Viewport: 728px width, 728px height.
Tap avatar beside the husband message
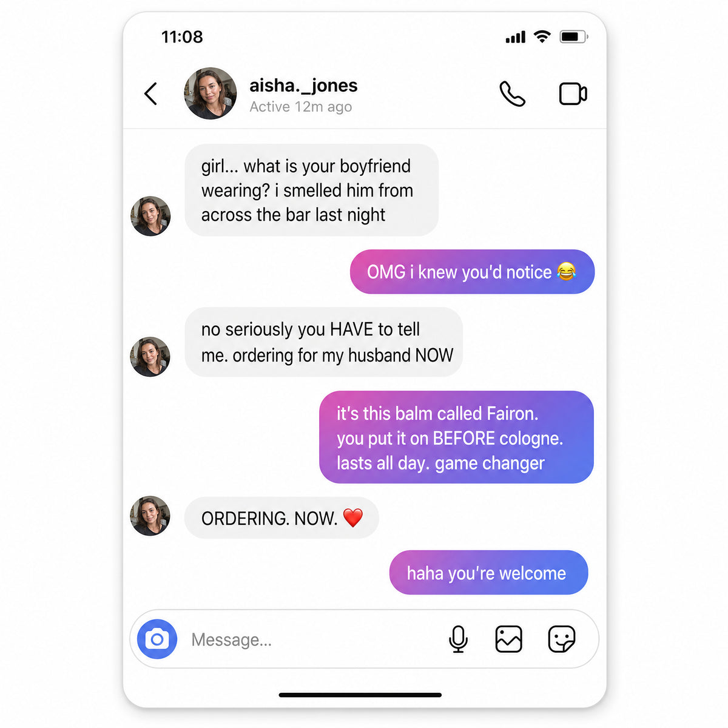coord(150,357)
